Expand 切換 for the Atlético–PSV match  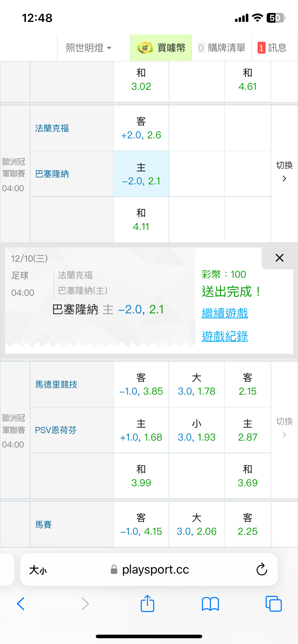pos(284,428)
